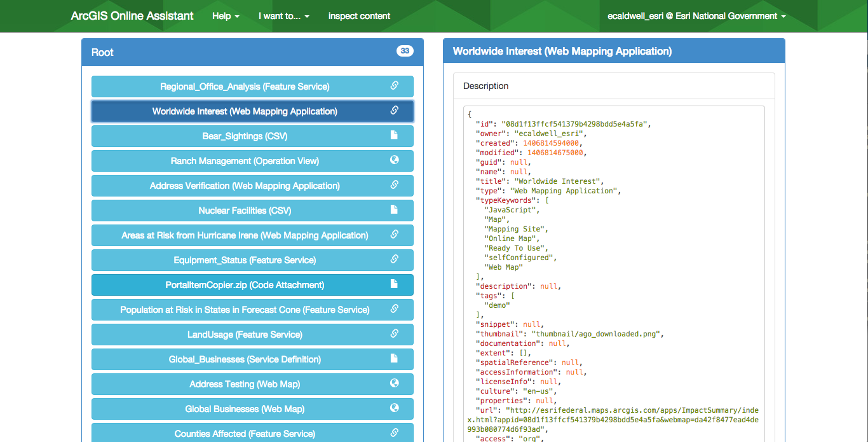This screenshot has width=868, height=442.
Task: Click the file icon on Bear_Sightings row
Action: point(394,135)
